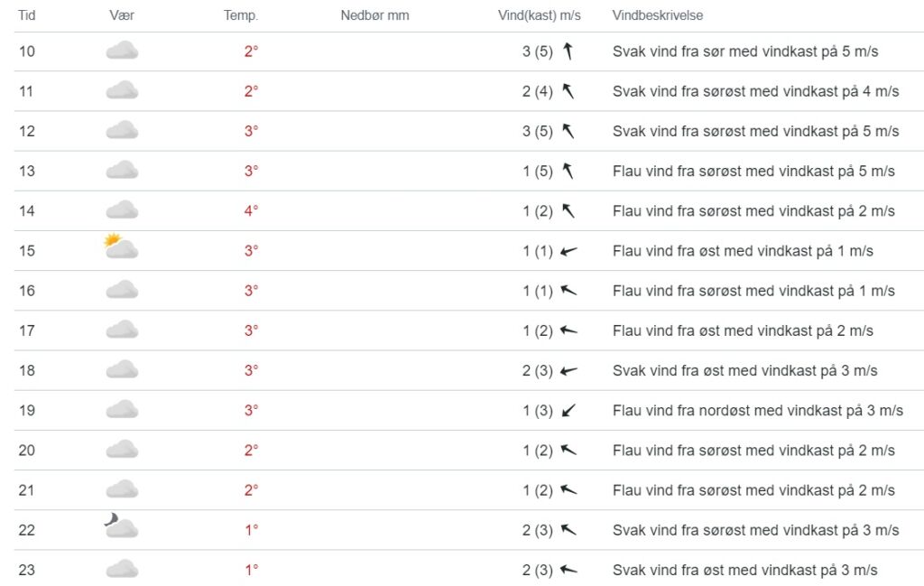
Task: Click the wind description for hour 19
Action: (757, 411)
